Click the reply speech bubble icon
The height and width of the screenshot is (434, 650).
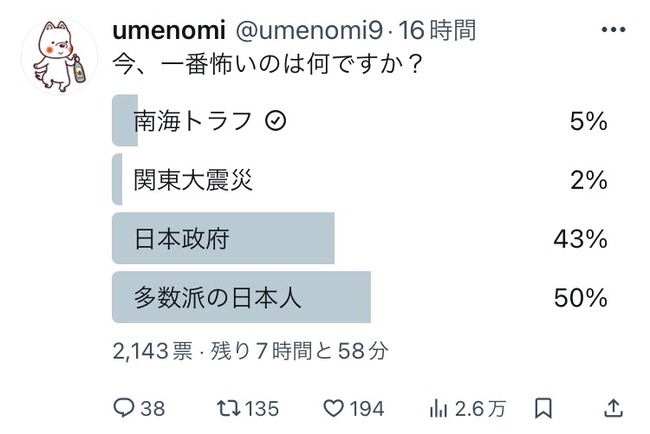click(124, 408)
